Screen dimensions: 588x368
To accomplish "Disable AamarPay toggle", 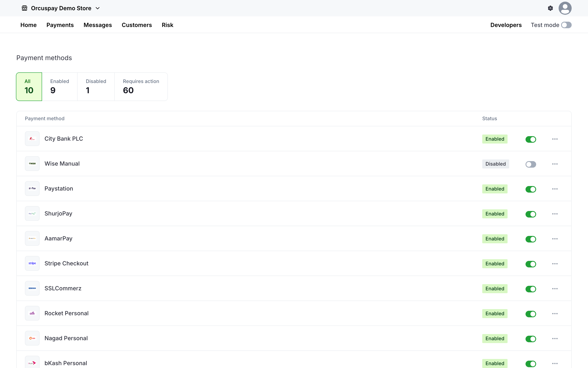I will (x=531, y=239).
